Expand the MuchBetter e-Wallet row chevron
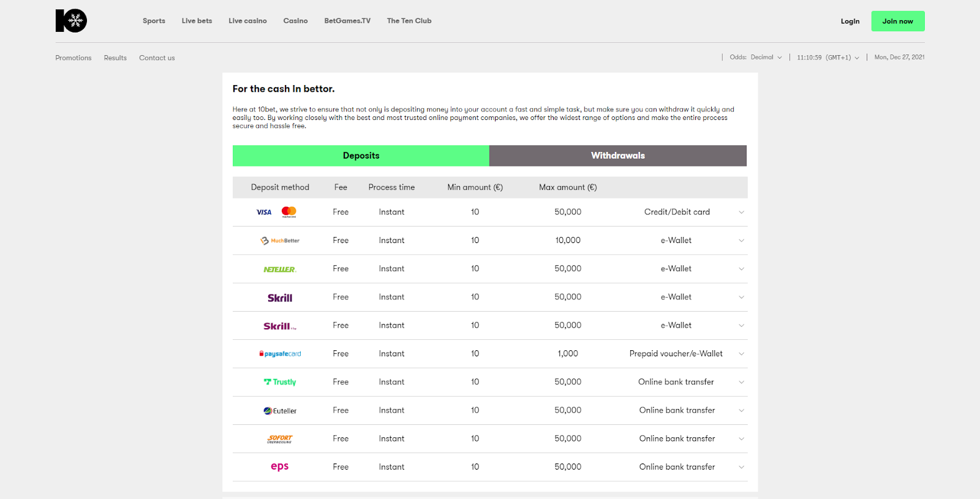Viewport: 980px width, 499px height. point(741,241)
